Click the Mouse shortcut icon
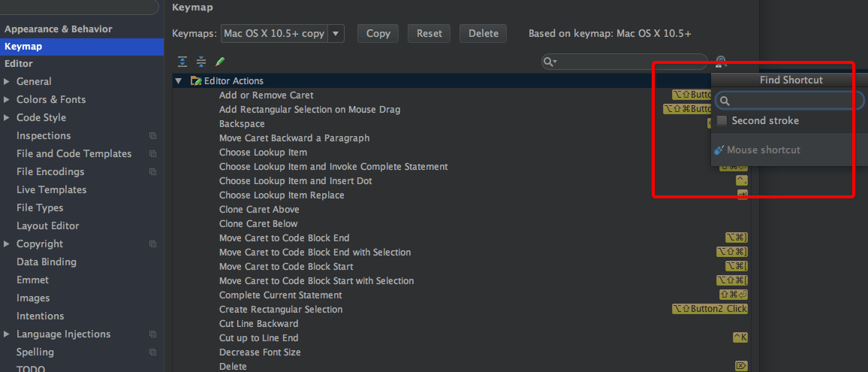This screenshot has width=868, height=372. pyautogui.click(x=719, y=150)
